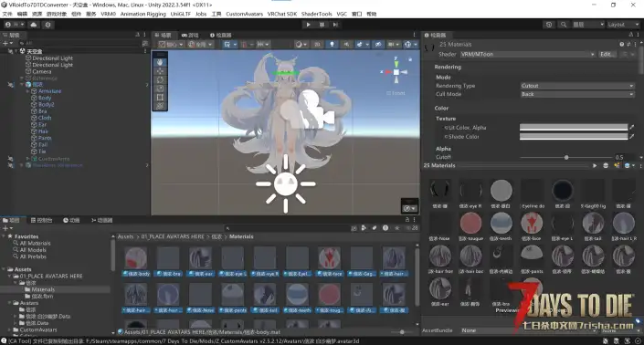Select the Rotate tool in scene overlay

pyautogui.click(x=160, y=79)
